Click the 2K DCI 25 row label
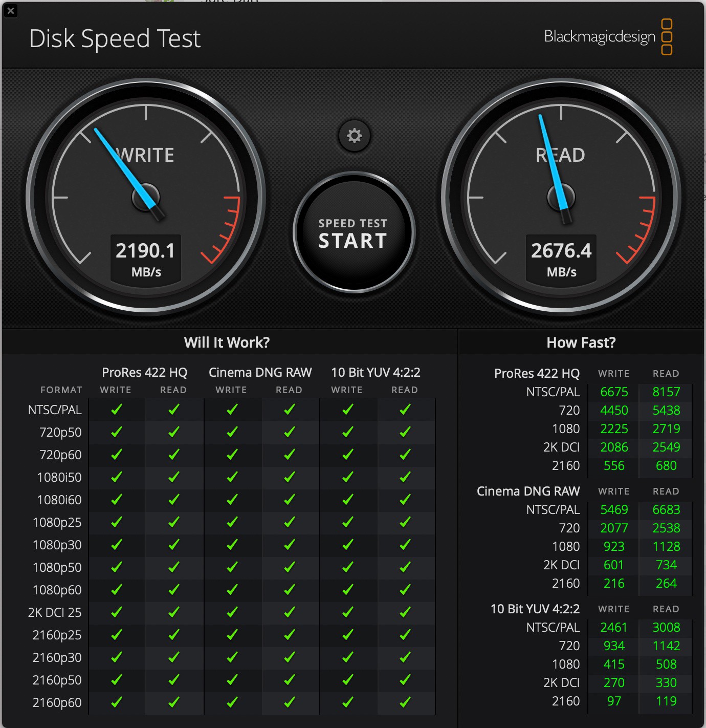Image resolution: width=706 pixels, height=728 pixels. point(55,612)
